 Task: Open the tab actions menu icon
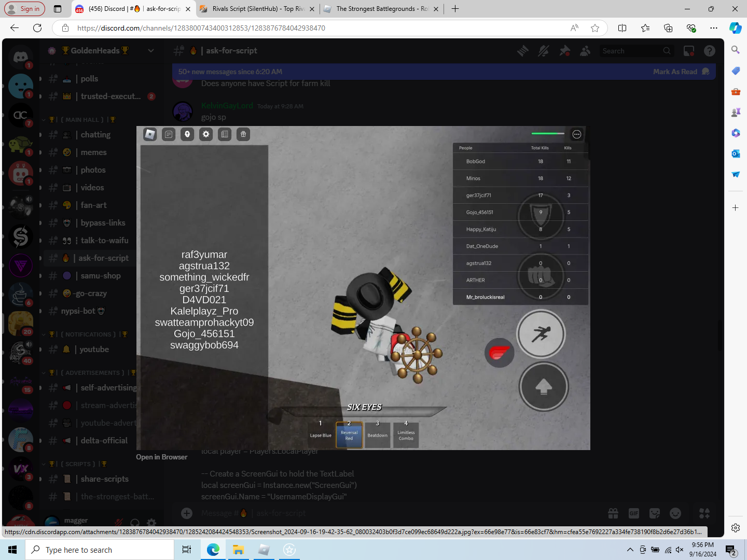(x=58, y=9)
